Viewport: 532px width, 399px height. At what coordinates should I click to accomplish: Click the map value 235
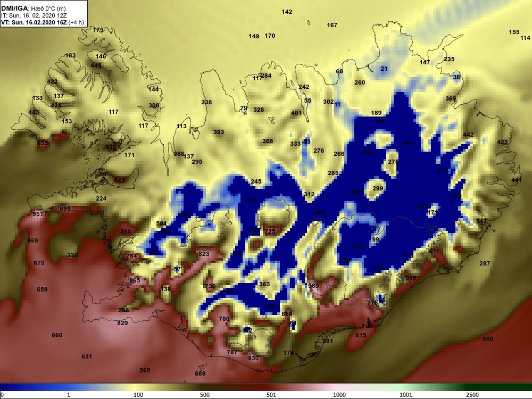449,59
